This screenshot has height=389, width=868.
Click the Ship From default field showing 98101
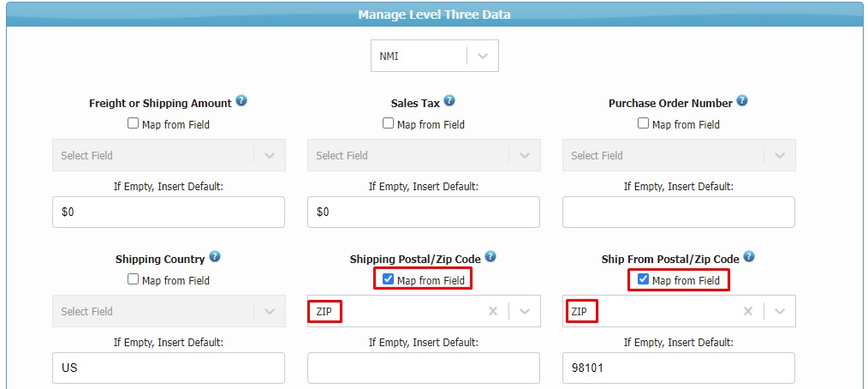679,368
